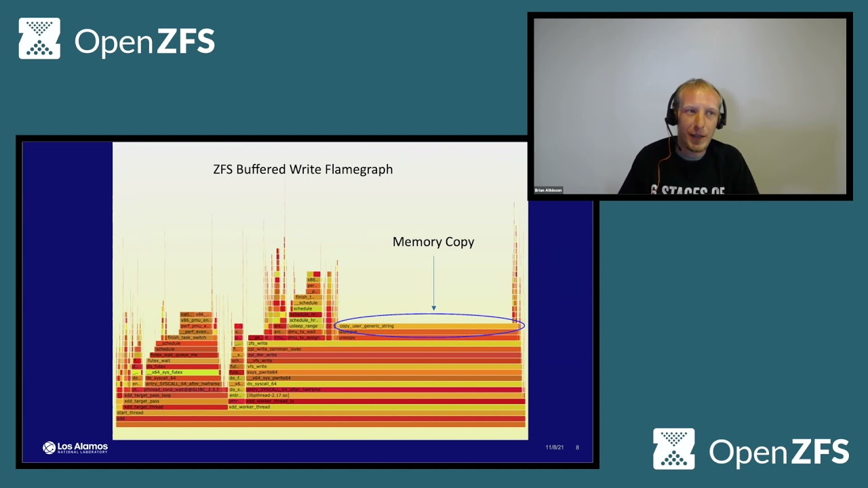Click the Memory Copy annotation label

pos(433,242)
